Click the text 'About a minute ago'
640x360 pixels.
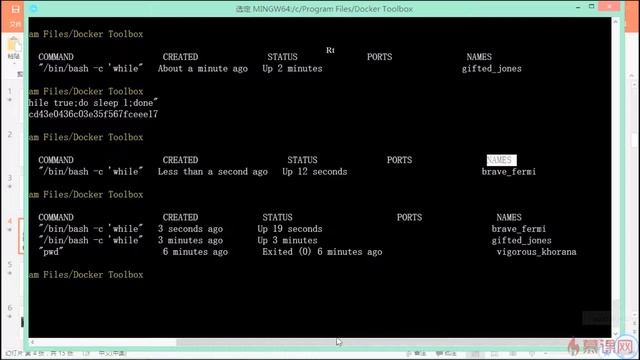coord(203,69)
